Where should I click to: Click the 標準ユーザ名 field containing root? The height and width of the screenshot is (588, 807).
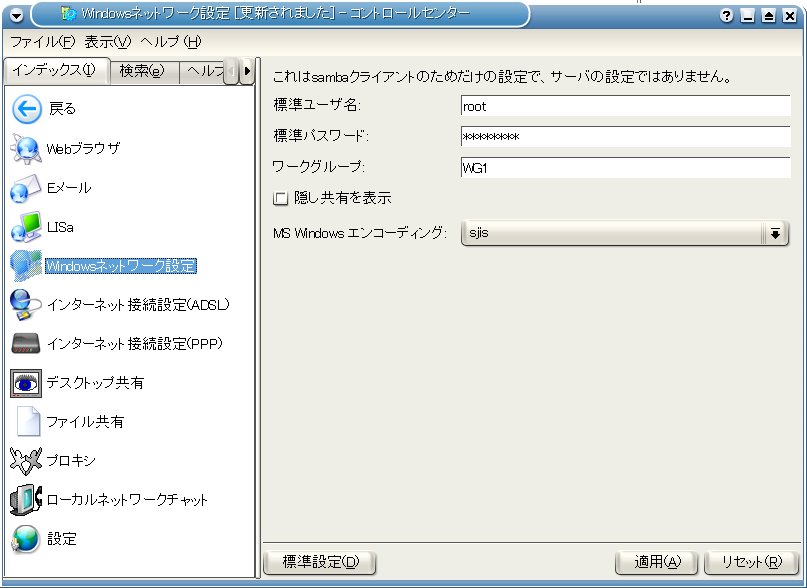tap(625, 106)
